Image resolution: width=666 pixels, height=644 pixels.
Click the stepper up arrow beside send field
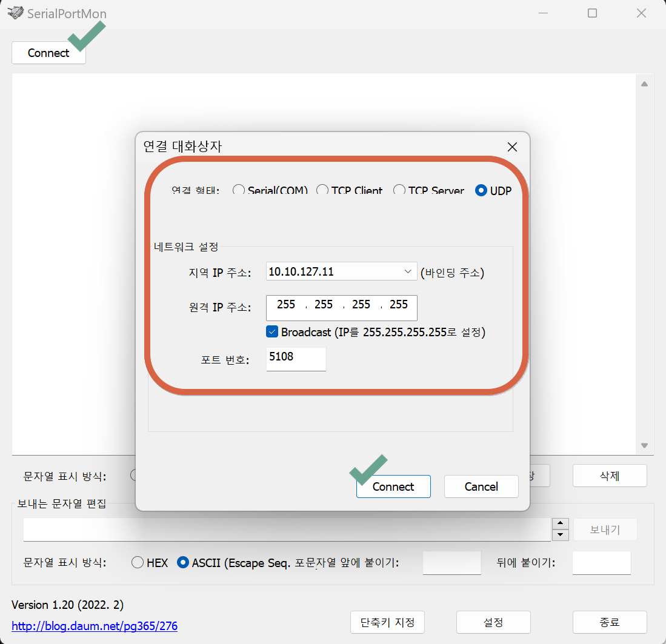[561, 523]
